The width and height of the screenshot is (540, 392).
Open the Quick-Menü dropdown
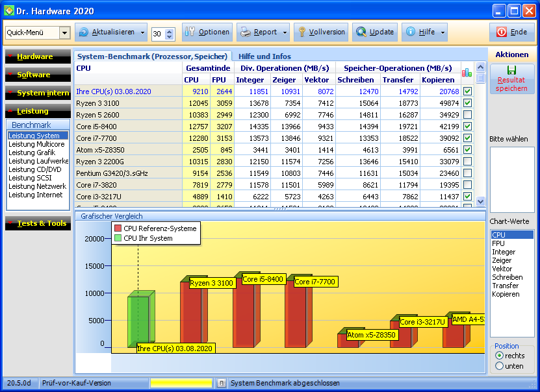tap(64, 33)
